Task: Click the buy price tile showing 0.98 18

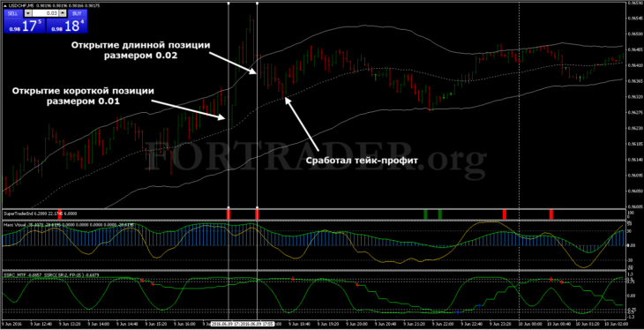Action: click(66, 26)
